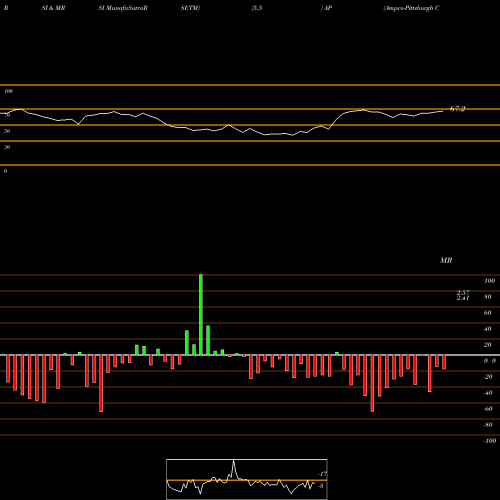Click the MR axis label 80

click(488, 297)
